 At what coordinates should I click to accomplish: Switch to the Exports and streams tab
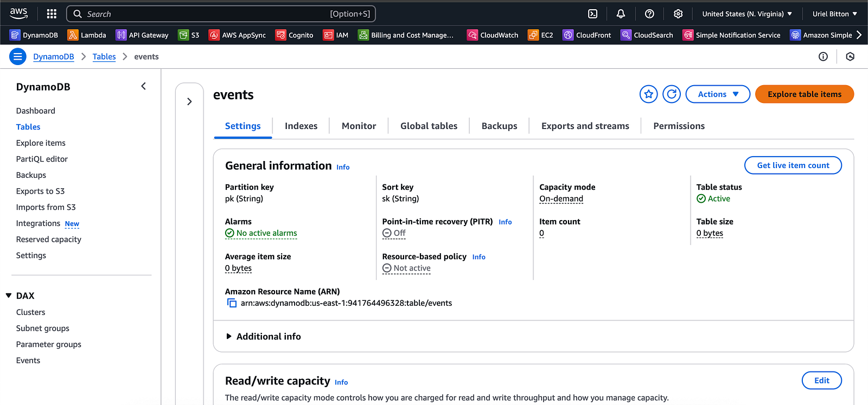coord(585,126)
